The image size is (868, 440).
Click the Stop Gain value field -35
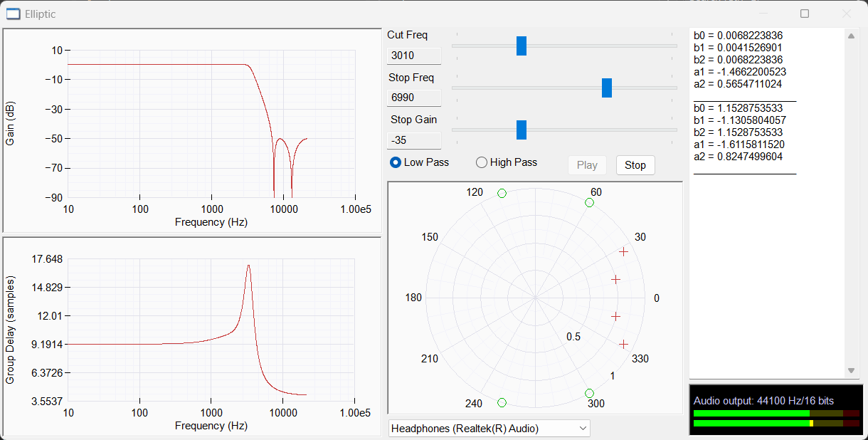414,140
